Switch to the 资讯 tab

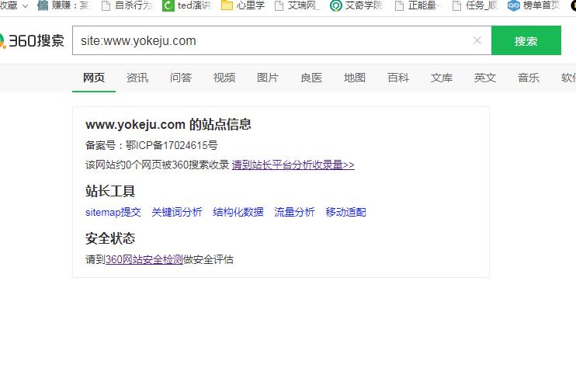click(x=137, y=78)
